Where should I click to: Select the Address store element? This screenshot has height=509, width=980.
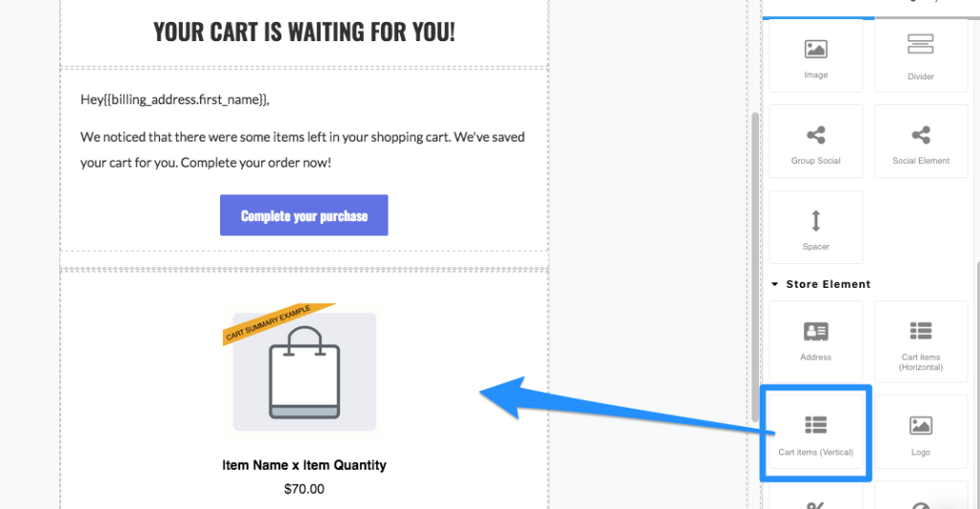coord(815,342)
